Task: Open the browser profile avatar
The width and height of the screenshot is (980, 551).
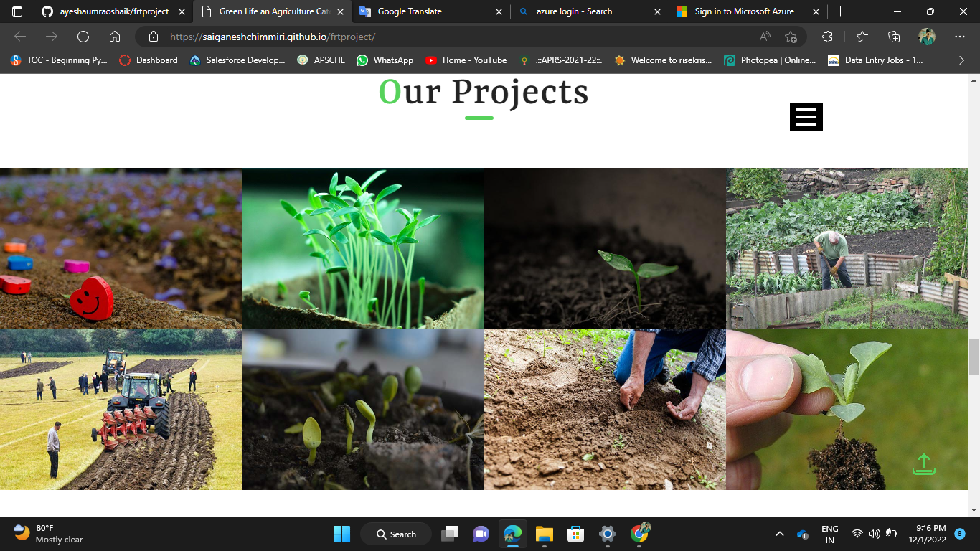Action: [x=927, y=37]
